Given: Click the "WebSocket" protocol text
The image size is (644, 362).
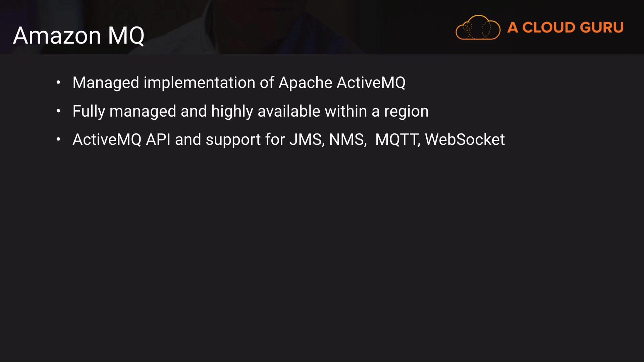Looking at the screenshot, I should [x=465, y=139].
